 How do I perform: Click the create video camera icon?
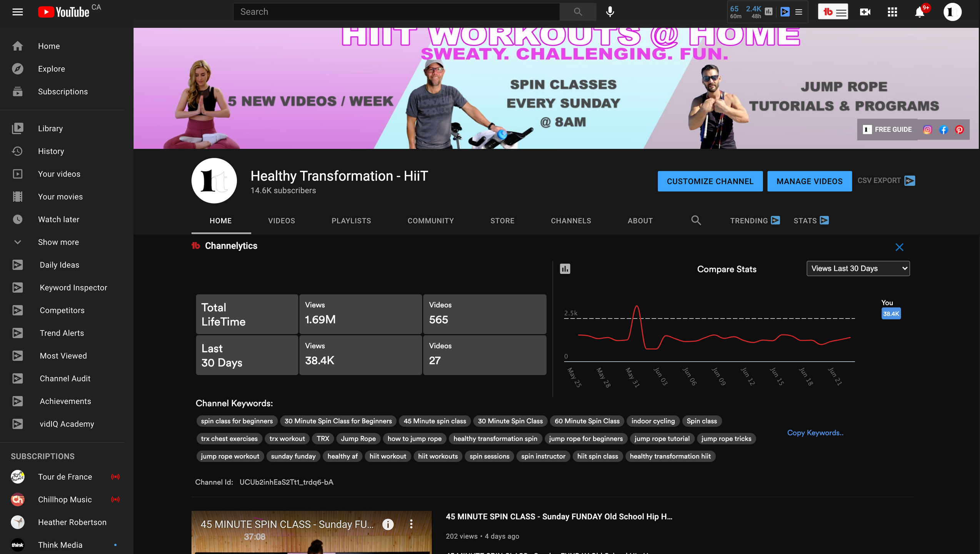[865, 12]
